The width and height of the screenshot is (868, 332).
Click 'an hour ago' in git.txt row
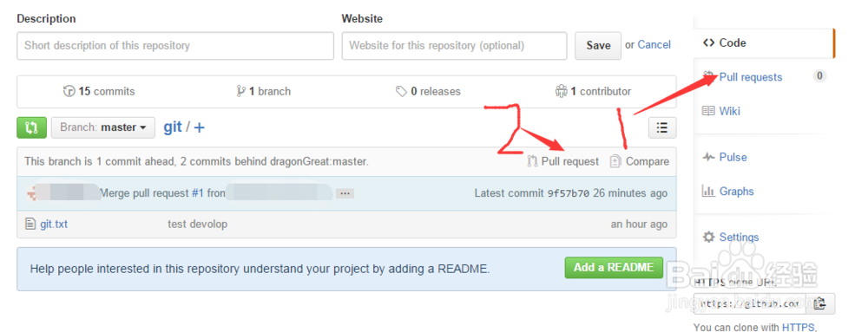coord(639,225)
